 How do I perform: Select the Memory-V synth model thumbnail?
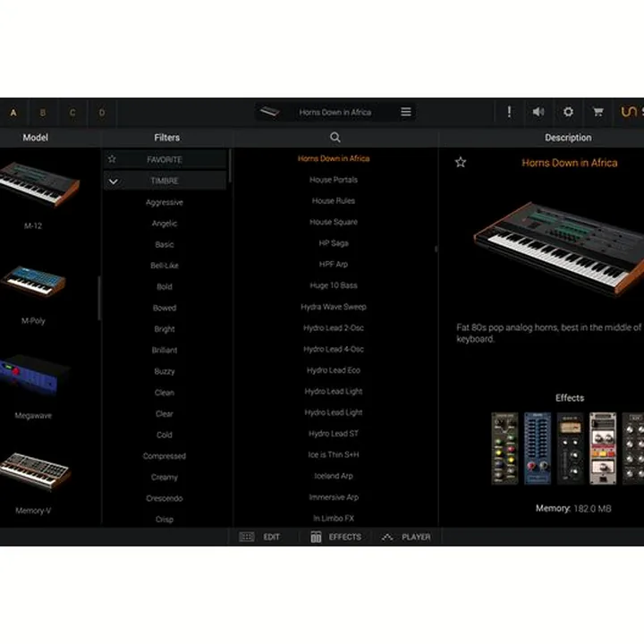[x=35, y=470]
